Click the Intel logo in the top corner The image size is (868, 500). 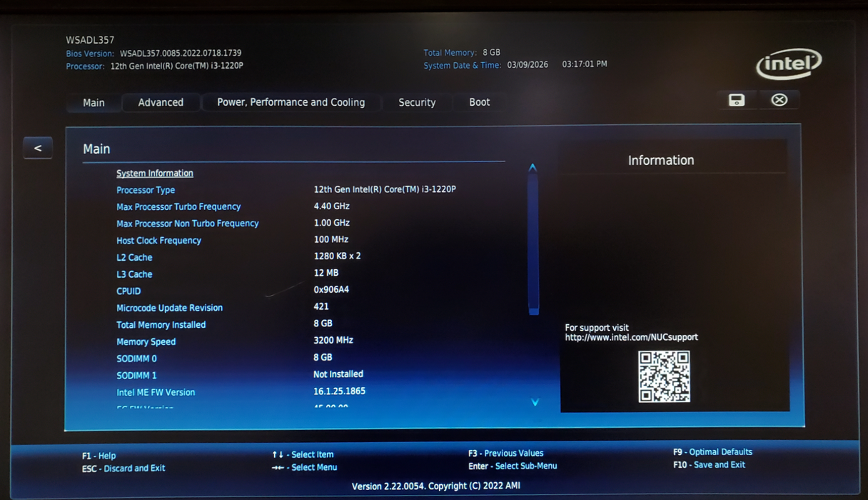click(788, 64)
